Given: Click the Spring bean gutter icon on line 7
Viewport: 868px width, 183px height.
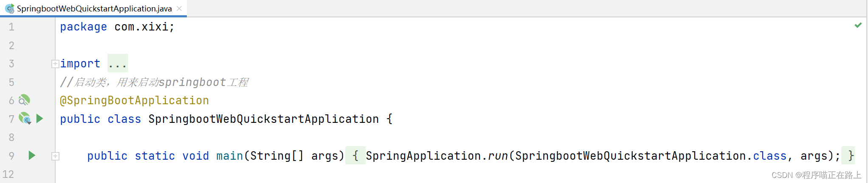Looking at the screenshot, I should [25, 118].
